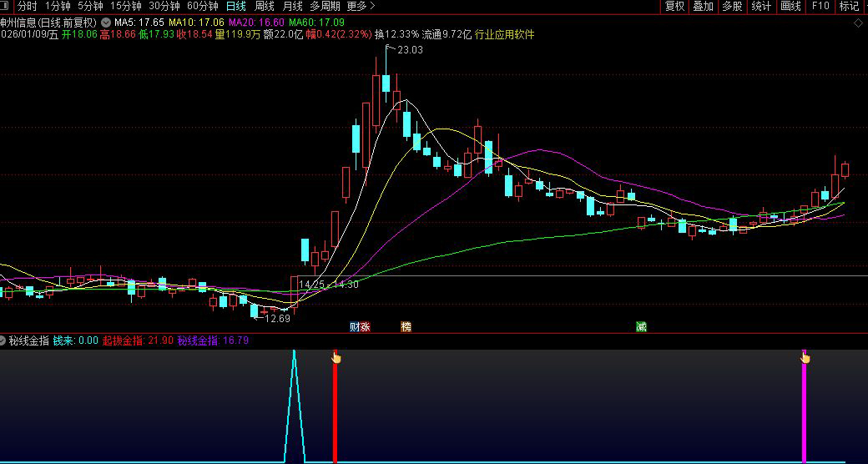Switch to the 5分钟 chart tab
This screenshot has height=464, width=868.
click(x=90, y=7)
